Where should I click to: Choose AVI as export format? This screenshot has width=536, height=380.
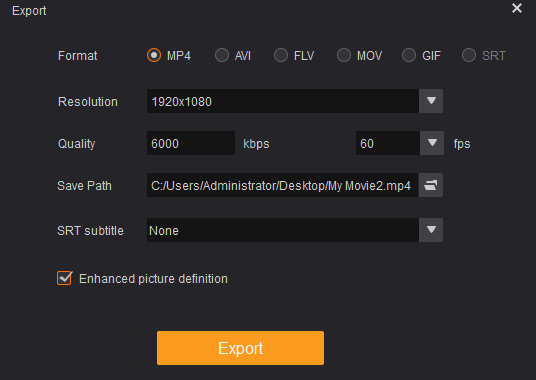pyautogui.click(x=222, y=55)
